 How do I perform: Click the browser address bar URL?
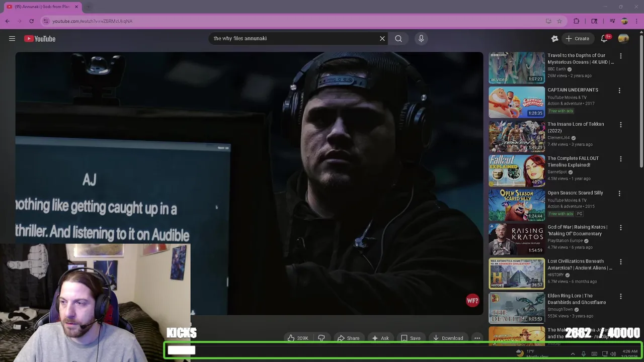[x=92, y=21]
